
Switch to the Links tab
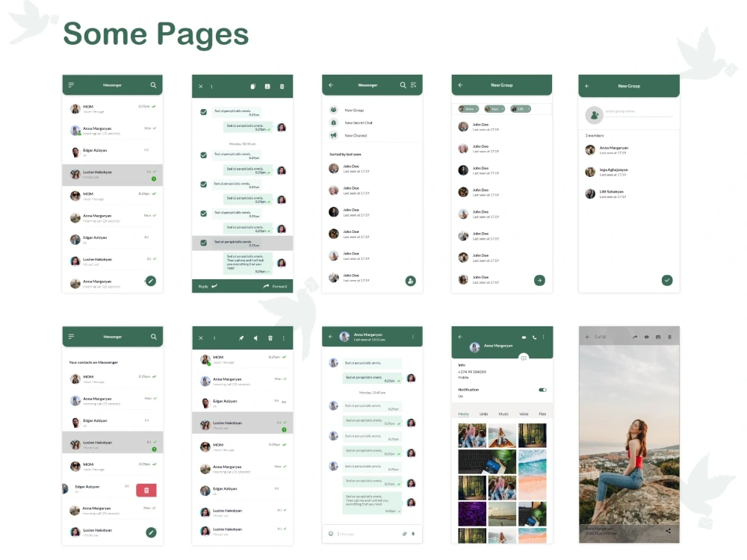pyautogui.click(x=483, y=414)
